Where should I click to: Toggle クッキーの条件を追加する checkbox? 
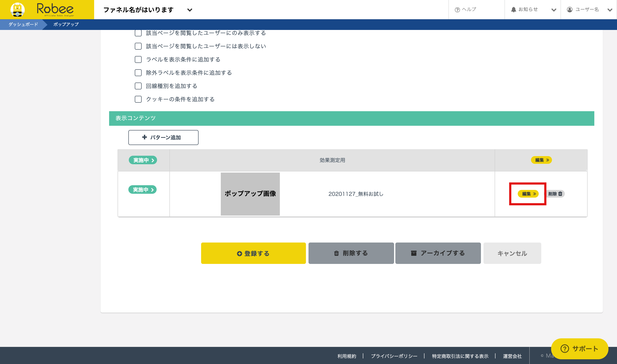tap(138, 99)
